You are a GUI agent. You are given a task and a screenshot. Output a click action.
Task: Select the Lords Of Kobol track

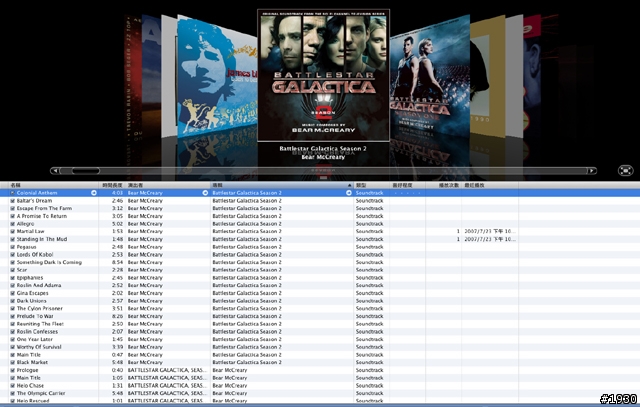35,254
